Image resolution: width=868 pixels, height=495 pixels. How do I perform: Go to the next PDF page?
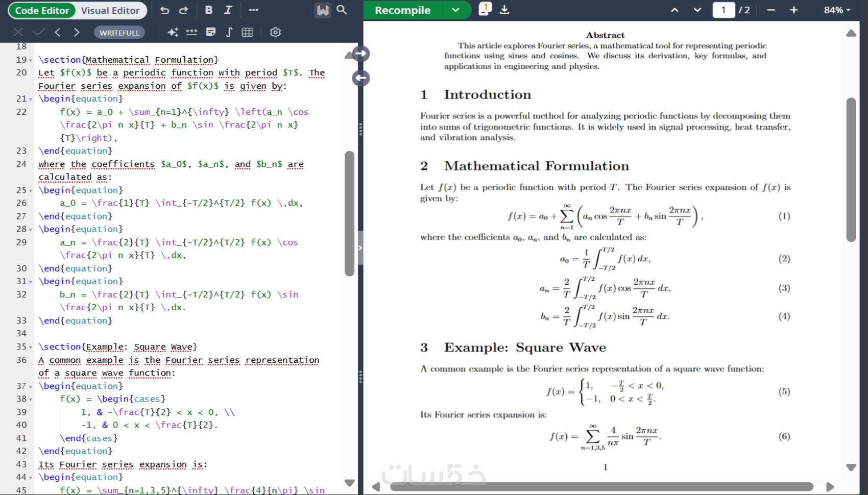[697, 10]
